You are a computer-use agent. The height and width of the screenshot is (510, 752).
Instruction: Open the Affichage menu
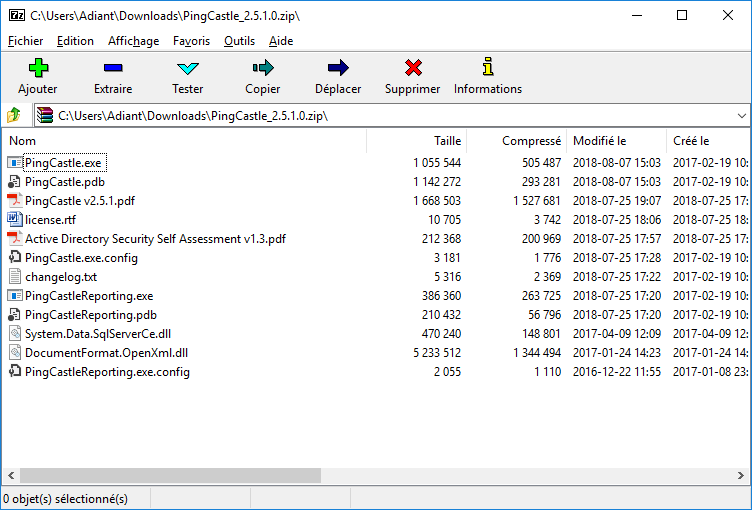[133, 41]
